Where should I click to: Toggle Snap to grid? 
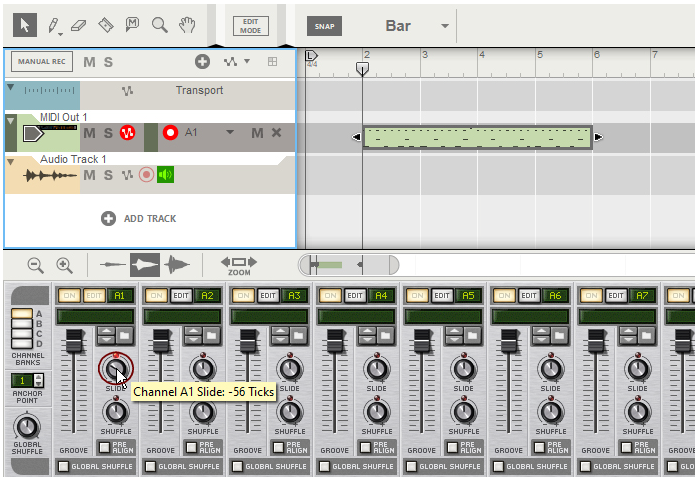(323, 26)
